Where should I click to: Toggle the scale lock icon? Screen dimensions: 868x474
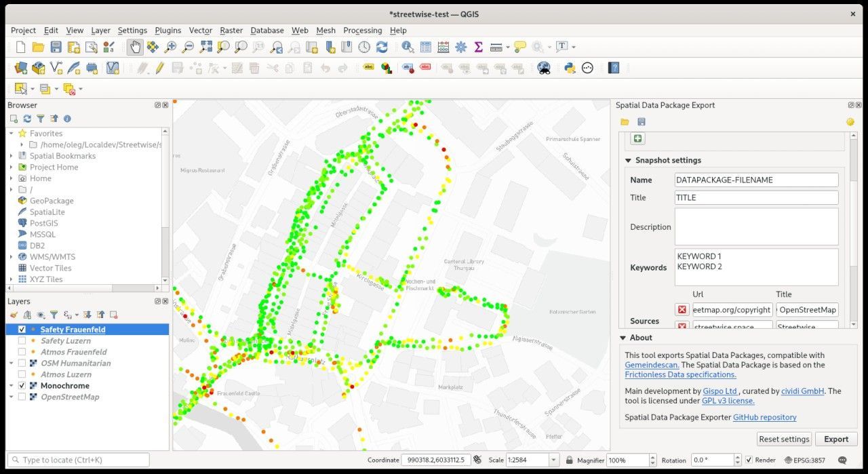point(569,460)
